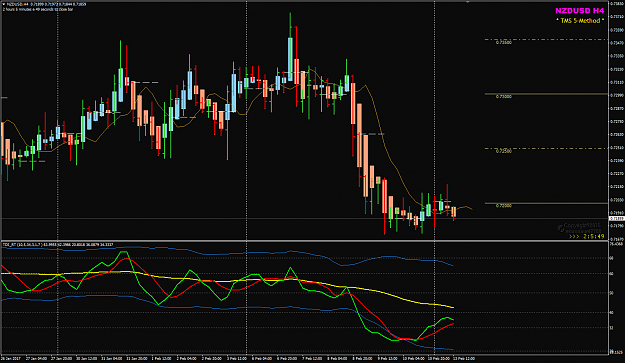
Task: Click the "13 Feb 12:00" time axis label
Action: click(x=463, y=359)
